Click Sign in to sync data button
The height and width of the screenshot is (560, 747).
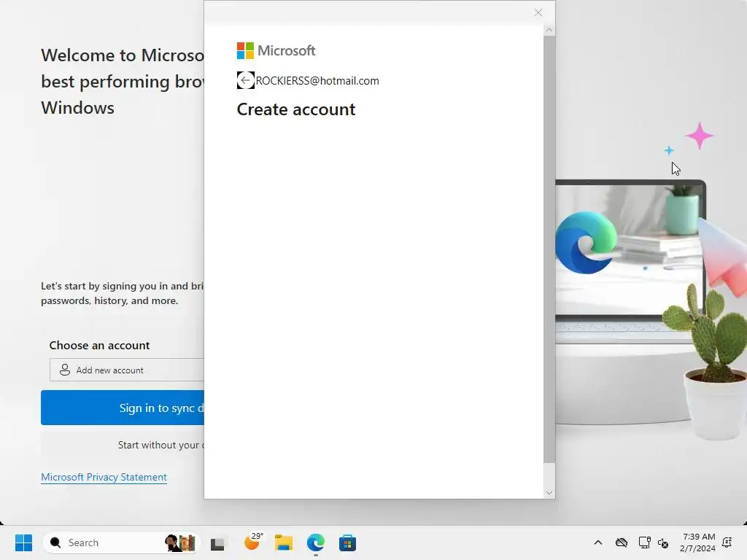[x=123, y=408]
